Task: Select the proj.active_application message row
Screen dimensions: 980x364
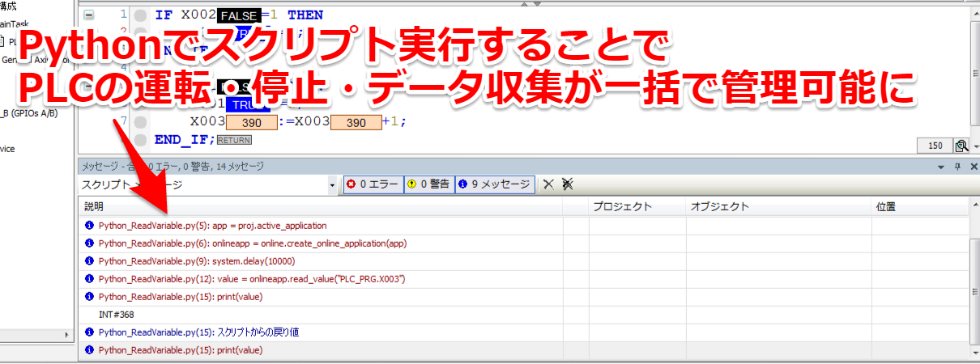Action: tap(324, 226)
